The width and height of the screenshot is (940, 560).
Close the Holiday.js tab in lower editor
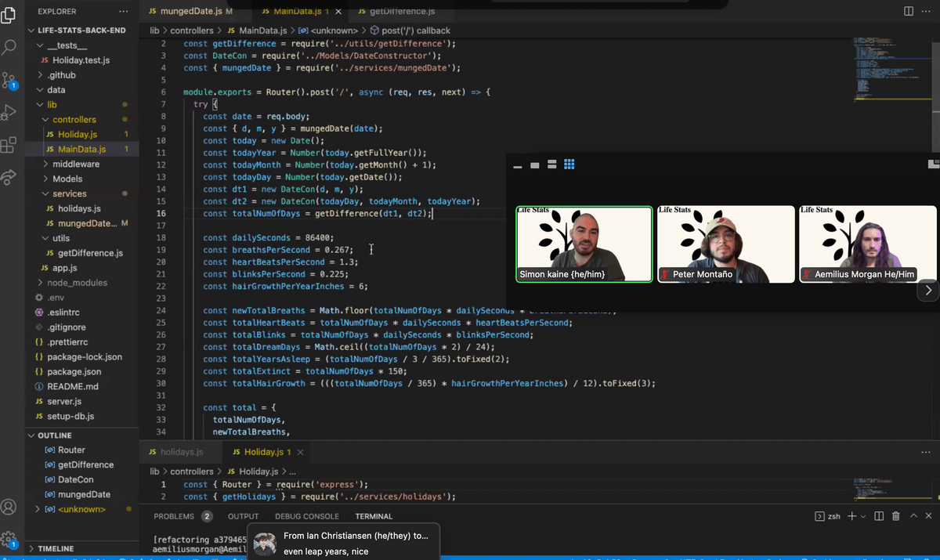[x=300, y=453]
